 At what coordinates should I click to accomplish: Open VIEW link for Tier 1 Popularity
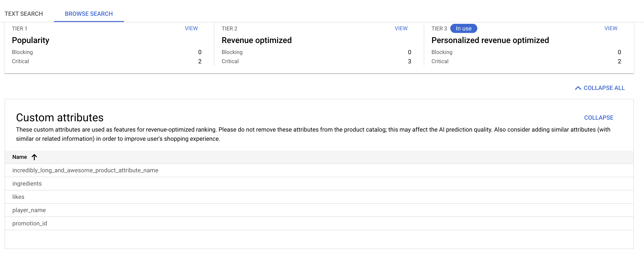pyautogui.click(x=191, y=29)
